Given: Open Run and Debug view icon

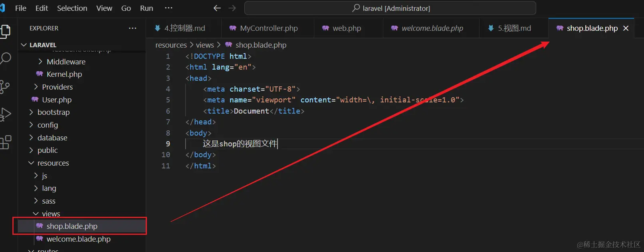Looking at the screenshot, I should [5, 114].
